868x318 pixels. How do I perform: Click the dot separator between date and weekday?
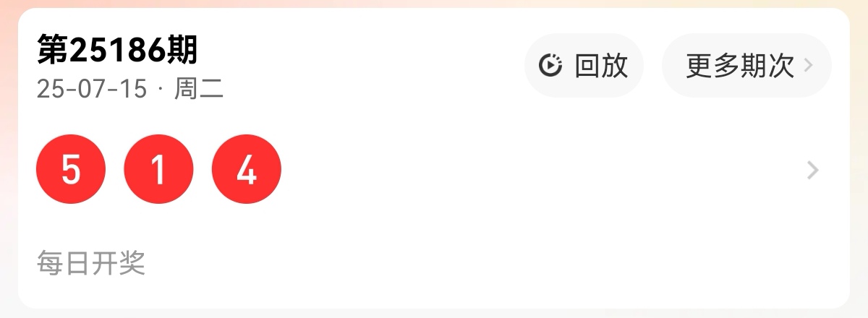[160, 90]
